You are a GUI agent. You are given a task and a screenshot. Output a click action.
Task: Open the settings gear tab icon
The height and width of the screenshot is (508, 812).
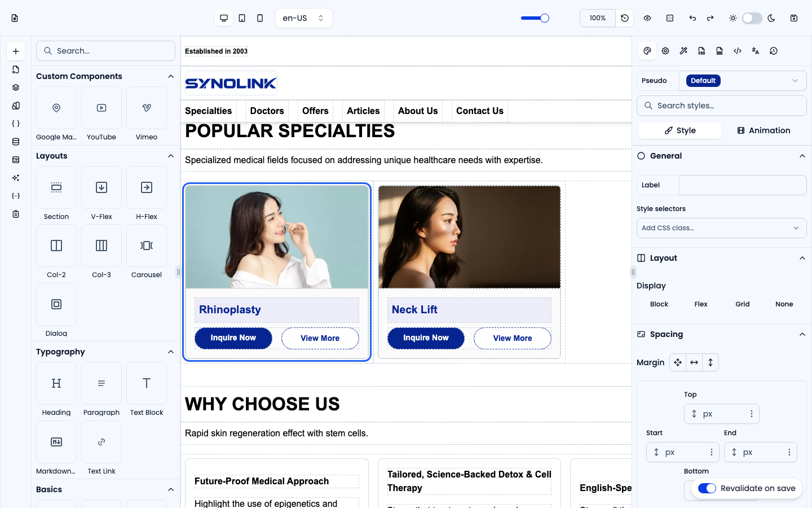[665, 51]
